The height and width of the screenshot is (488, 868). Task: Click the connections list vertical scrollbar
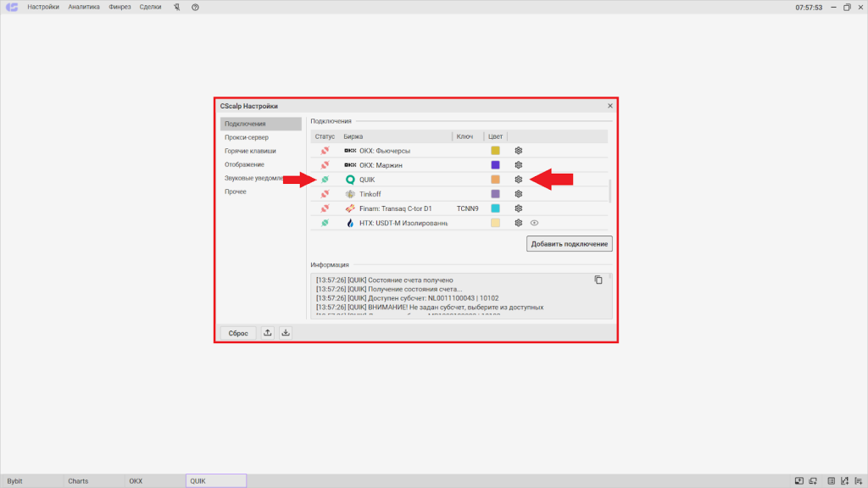(x=610, y=191)
